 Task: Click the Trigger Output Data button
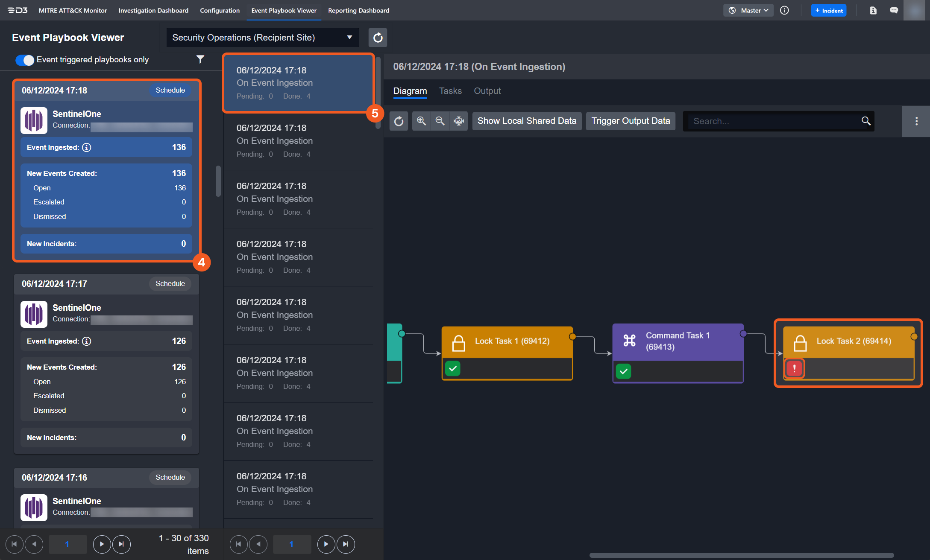pyautogui.click(x=631, y=121)
